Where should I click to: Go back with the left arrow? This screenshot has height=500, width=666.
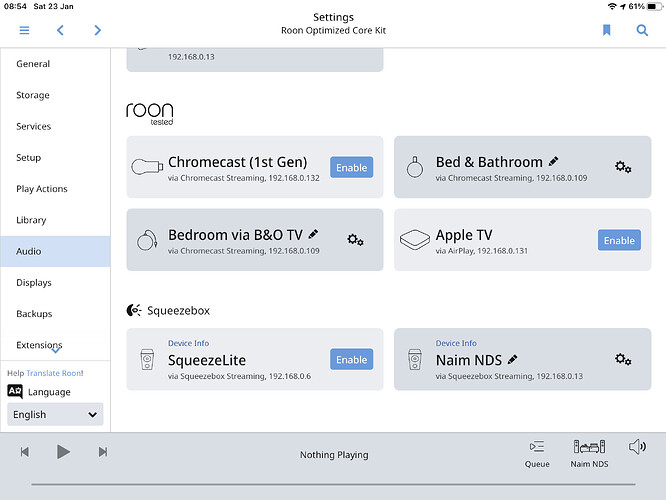[61, 30]
